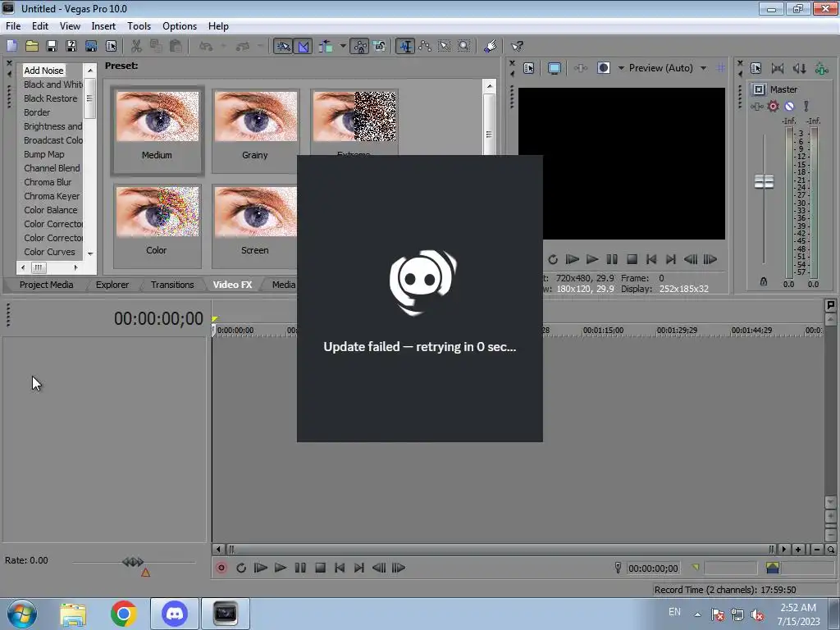This screenshot has height=630, width=840.
Task: Open the Tools menu
Action: 139,26
